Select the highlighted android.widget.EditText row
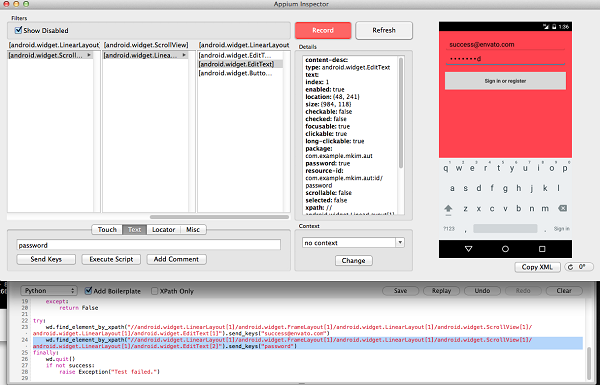The width and height of the screenshot is (600, 385). click(x=240, y=64)
